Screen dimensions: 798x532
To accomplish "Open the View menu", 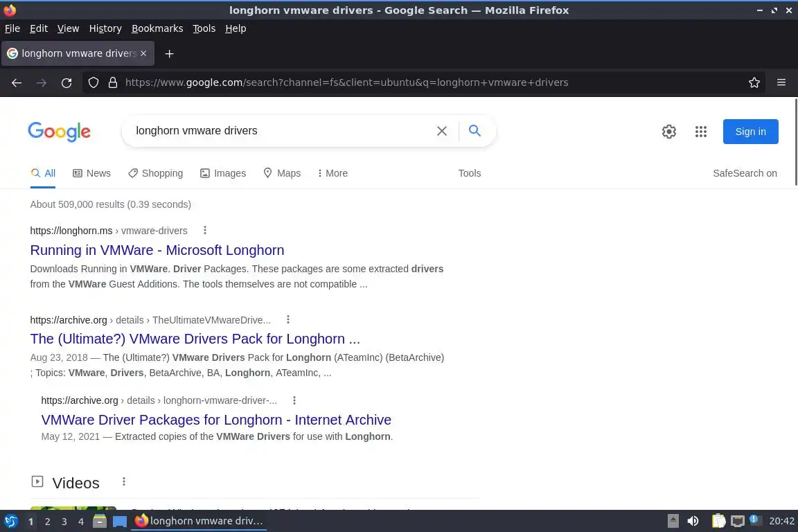I will pyautogui.click(x=68, y=28).
